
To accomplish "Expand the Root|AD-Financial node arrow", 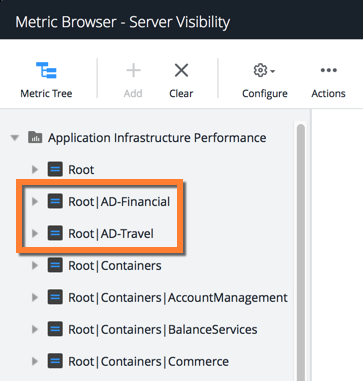I will 35,201.
